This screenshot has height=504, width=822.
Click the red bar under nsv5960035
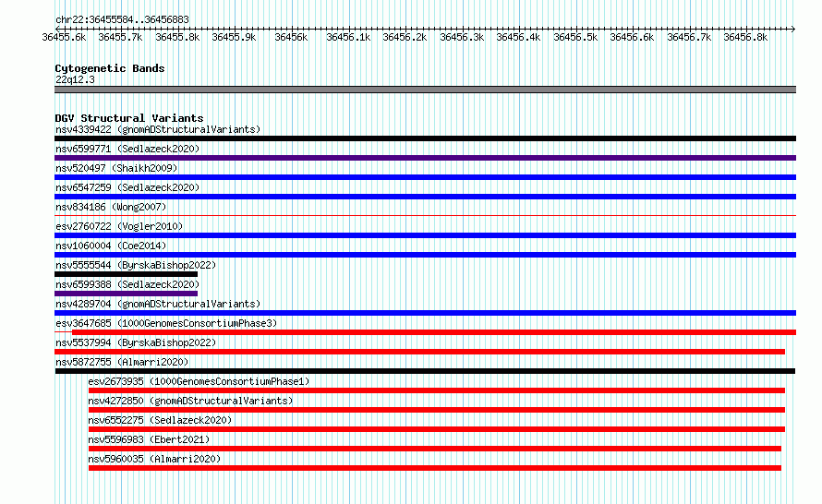click(x=435, y=468)
